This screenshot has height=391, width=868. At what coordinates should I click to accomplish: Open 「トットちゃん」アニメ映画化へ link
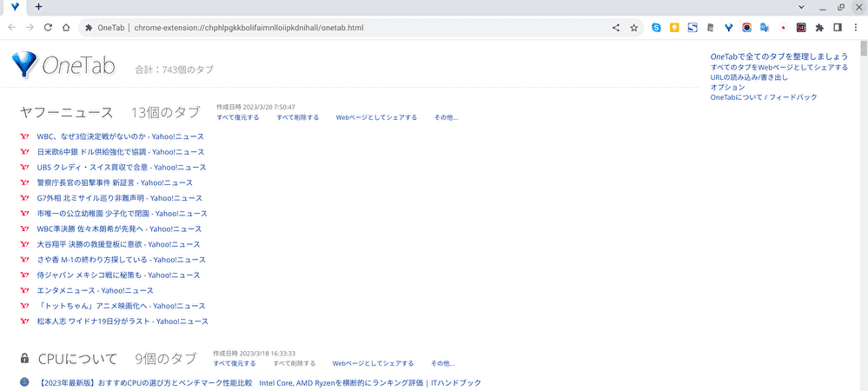(122, 306)
